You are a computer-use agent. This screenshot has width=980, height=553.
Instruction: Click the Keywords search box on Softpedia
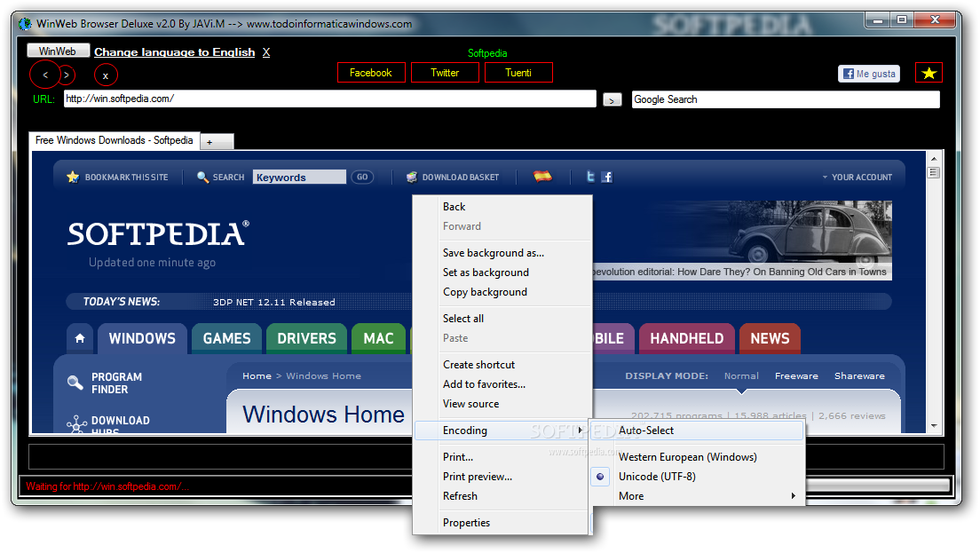[x=299, y=177]
